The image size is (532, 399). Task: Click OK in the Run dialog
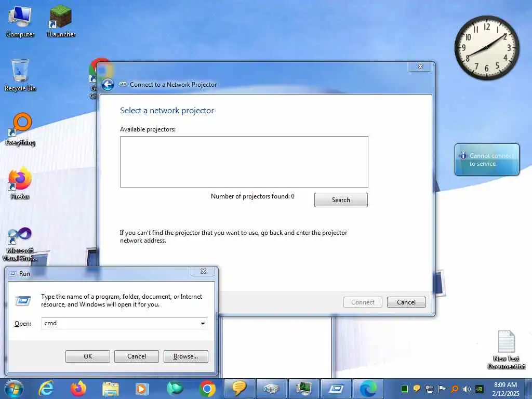pyautogui.click(x=87, y=356)
